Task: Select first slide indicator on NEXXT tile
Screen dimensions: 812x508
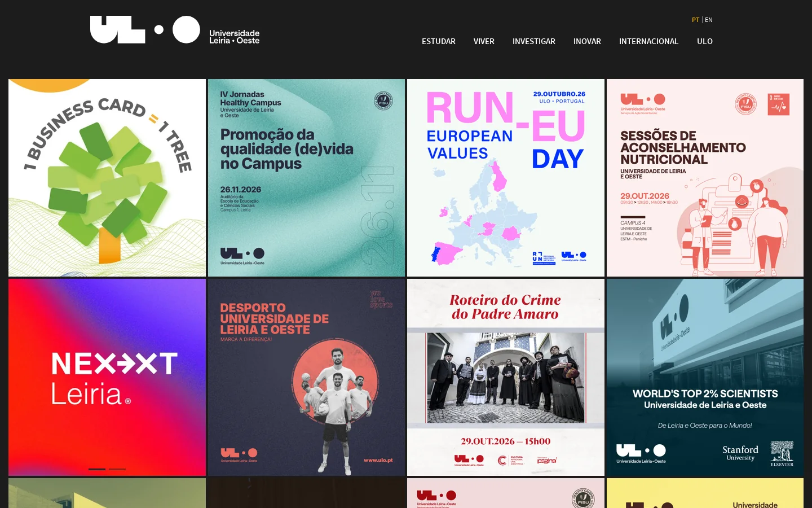Action: (x=97, y=469)
